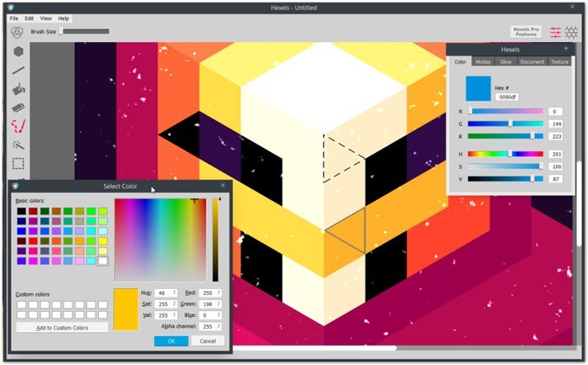Viewport: 588px width, 365px height.
Task: Click the V value field showing 87
Action: 555,179
